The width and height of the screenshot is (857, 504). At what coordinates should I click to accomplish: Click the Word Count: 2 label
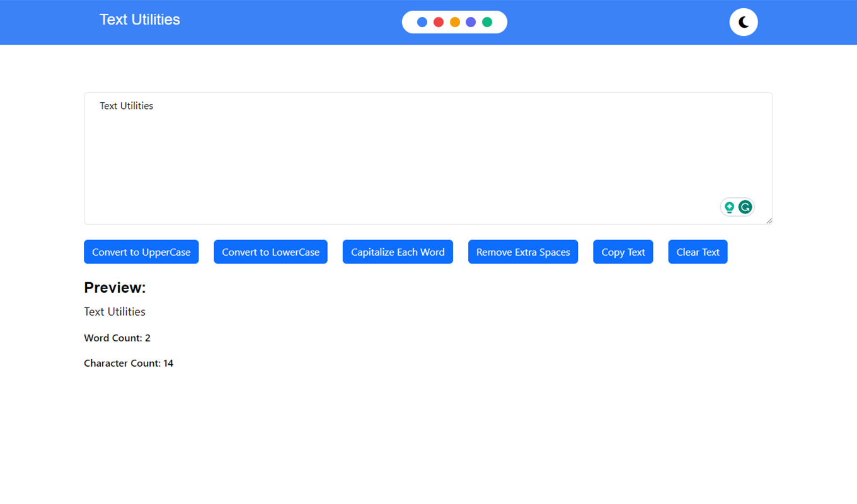[x=117, y=338]
